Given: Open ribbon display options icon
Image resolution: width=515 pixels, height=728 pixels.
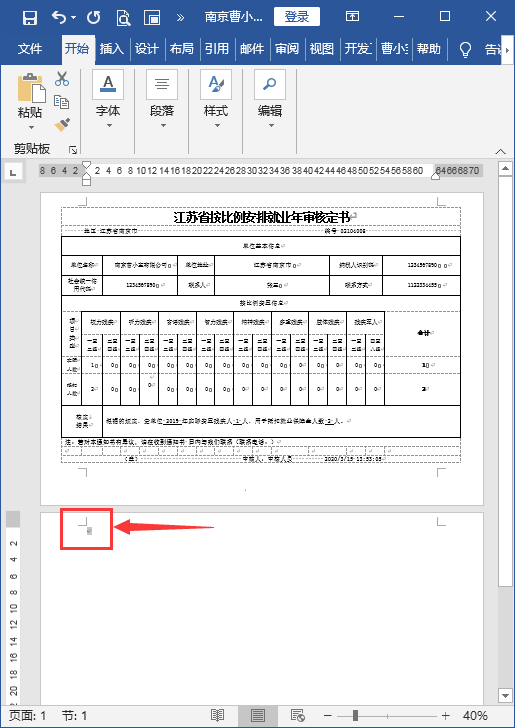Looking at the screenshot, I should click(352, 17).
